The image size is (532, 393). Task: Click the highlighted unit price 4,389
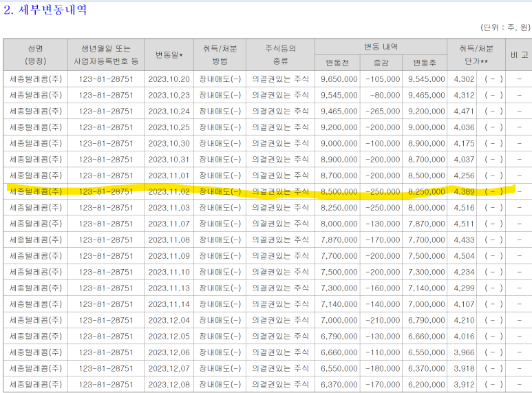click(x=464, y=192)
